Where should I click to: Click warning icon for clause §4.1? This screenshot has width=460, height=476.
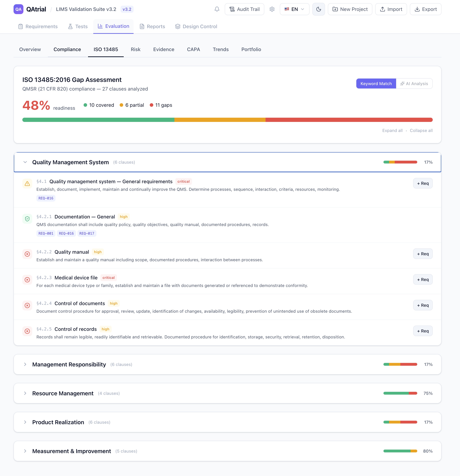(27, 184)
